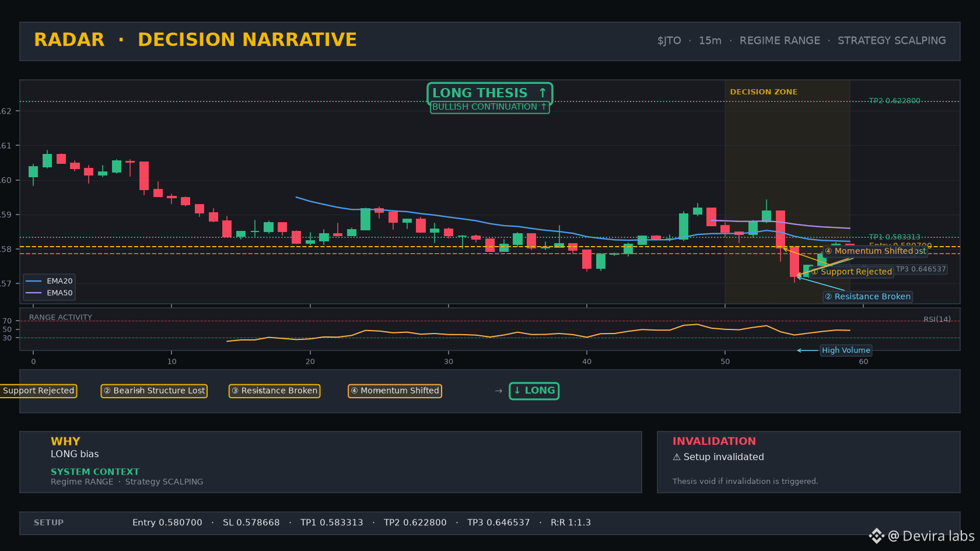Click the RSI(14) indicator label

[937, 320]
